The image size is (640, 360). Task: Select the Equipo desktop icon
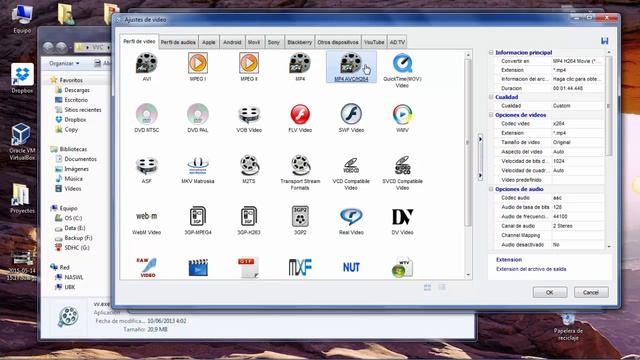click(22, 19)
